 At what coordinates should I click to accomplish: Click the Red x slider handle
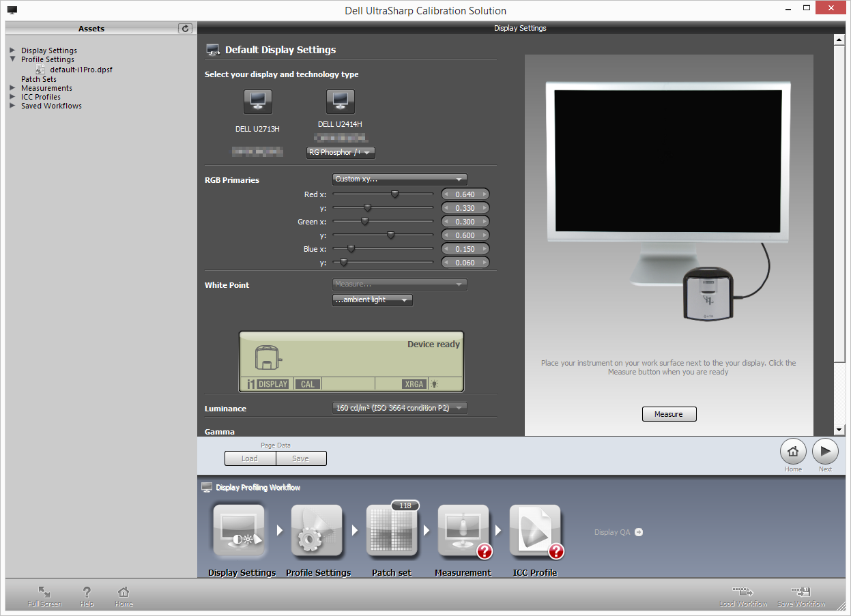tap(394, 194)
